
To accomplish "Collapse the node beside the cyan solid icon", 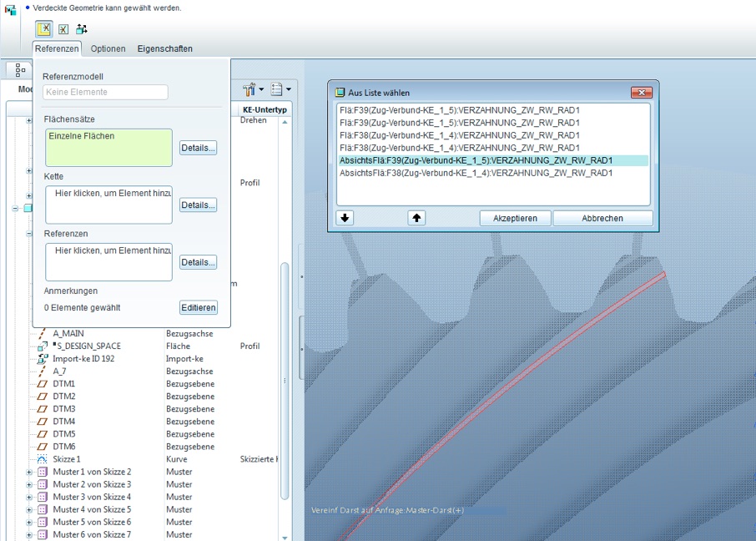I will point(15,209).
